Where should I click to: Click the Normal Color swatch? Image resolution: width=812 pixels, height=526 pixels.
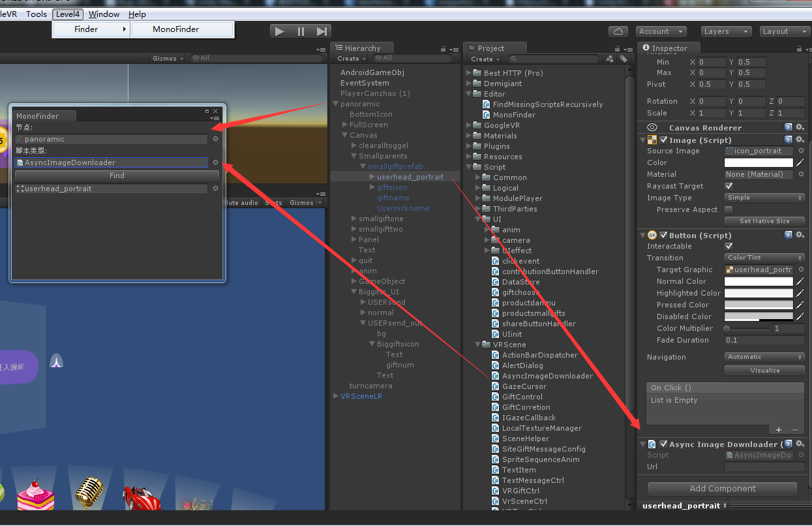(759, 281)
